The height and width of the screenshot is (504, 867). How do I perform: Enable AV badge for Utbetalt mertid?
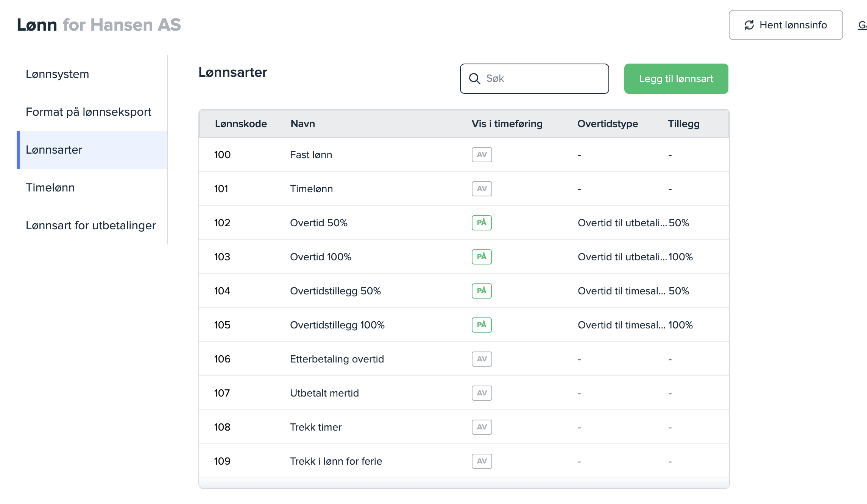pyautogui.click(x=482, y=393)
